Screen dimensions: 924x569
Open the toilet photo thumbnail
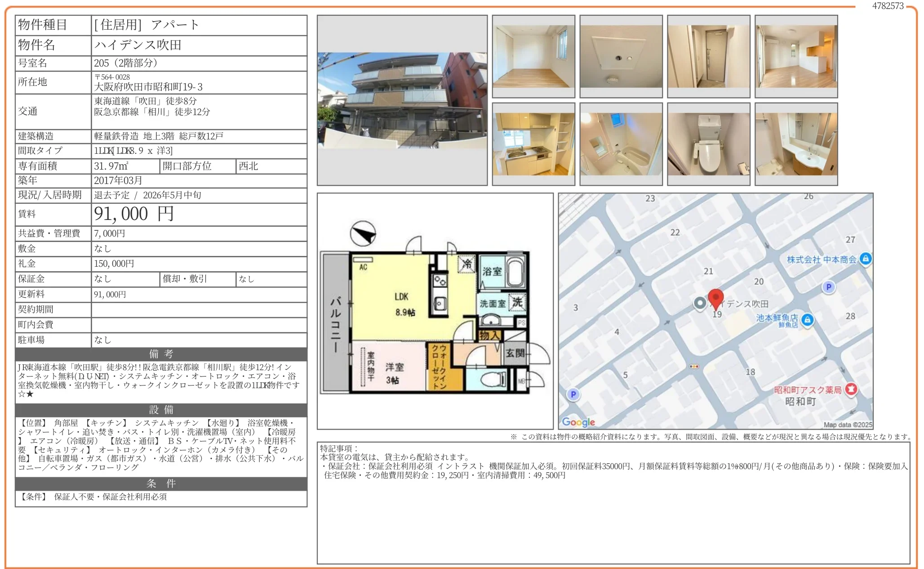point(708,144)
